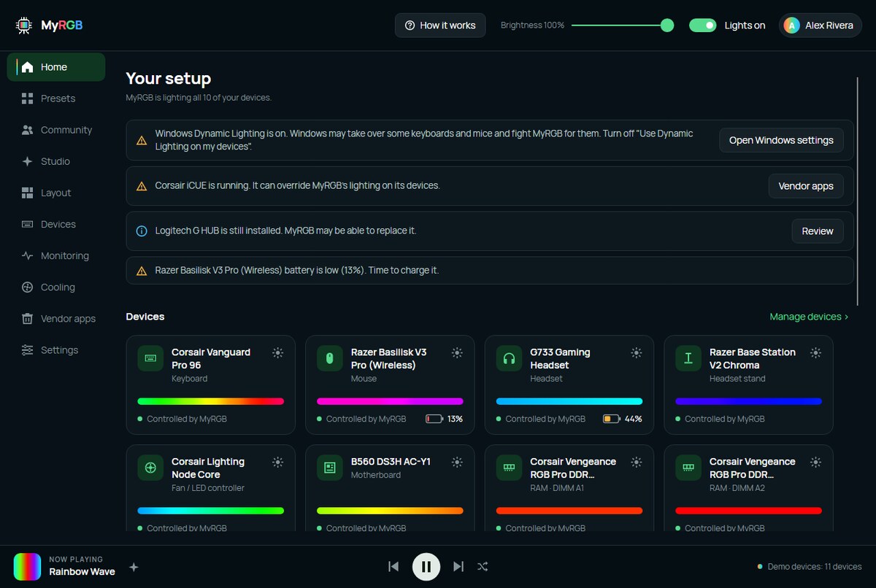The image size is (876, 588).
Task: Click the 13% battery icon on Razer Basilisk
Action: click(x=434, y=419)
